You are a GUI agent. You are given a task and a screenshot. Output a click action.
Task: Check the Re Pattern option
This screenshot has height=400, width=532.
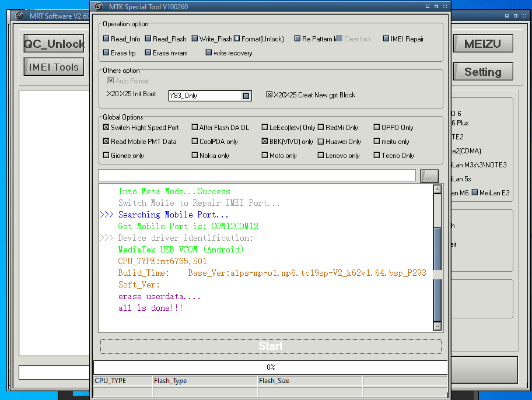tap(297, 38)
